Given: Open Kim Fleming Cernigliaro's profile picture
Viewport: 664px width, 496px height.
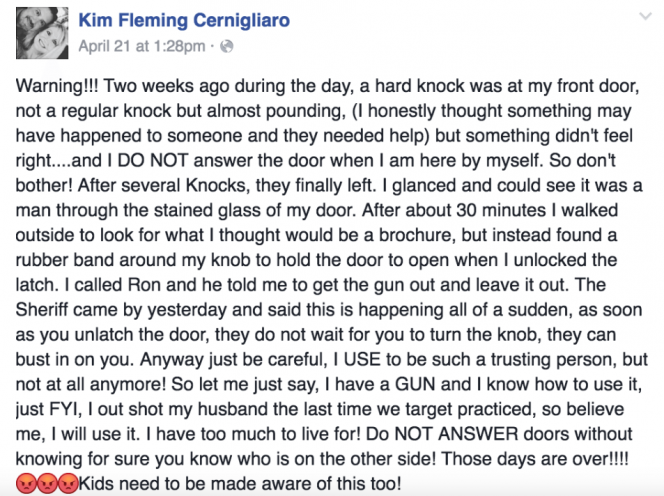Looking at the screenshot, I should tap(42, 33).
